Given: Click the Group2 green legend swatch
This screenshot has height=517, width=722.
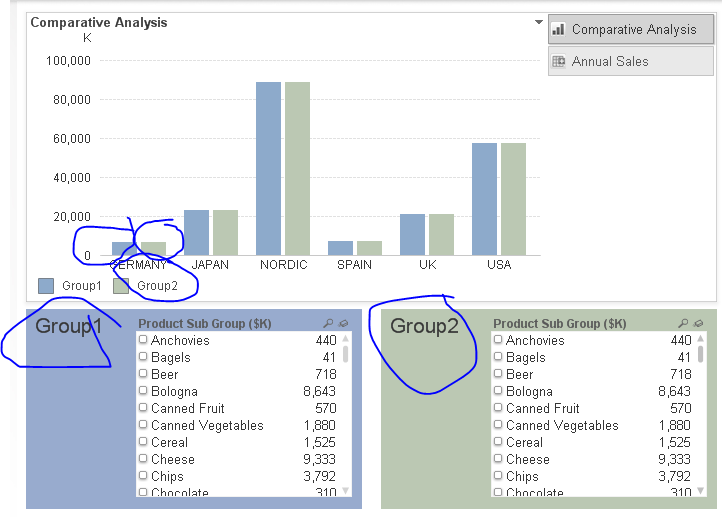Looking at the screenshot, I should [x=121, y=286].
